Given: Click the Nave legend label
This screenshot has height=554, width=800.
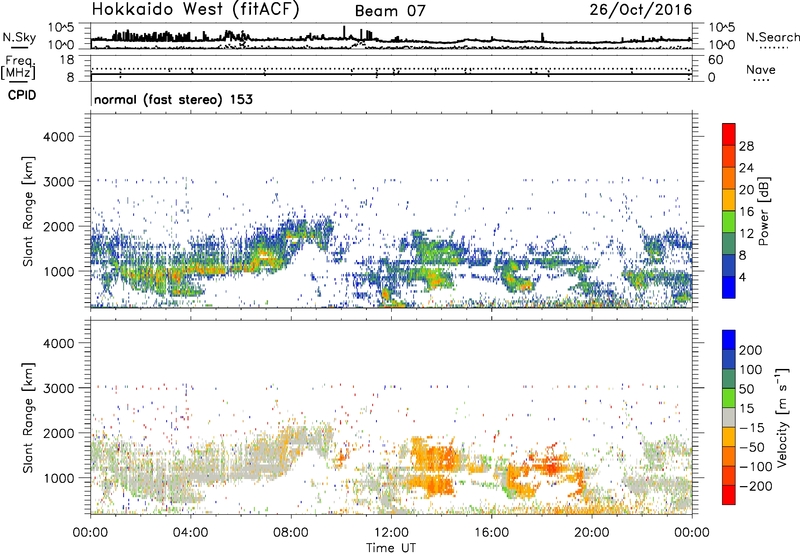Looking at the screenshot, I should (x=760, y=69).
